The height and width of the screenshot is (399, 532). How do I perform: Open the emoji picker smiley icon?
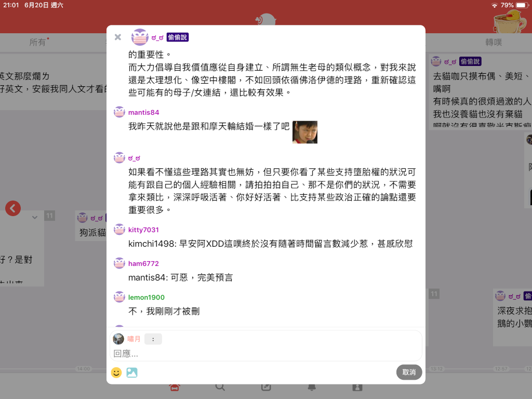click(x=116, y=373)
